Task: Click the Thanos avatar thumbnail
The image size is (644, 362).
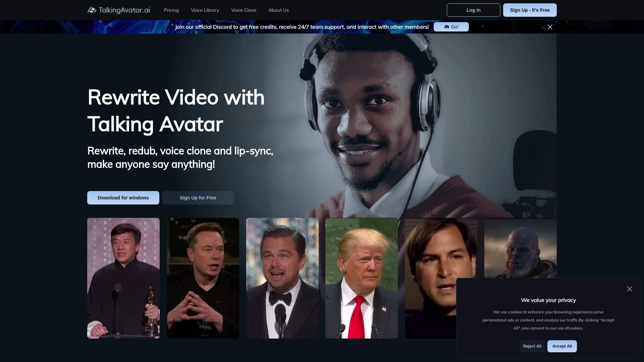Action: 520,278
